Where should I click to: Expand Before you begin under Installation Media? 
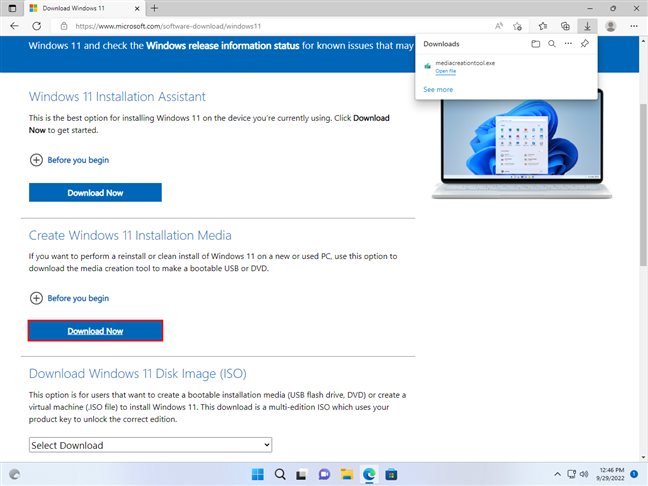coord(69,298)
